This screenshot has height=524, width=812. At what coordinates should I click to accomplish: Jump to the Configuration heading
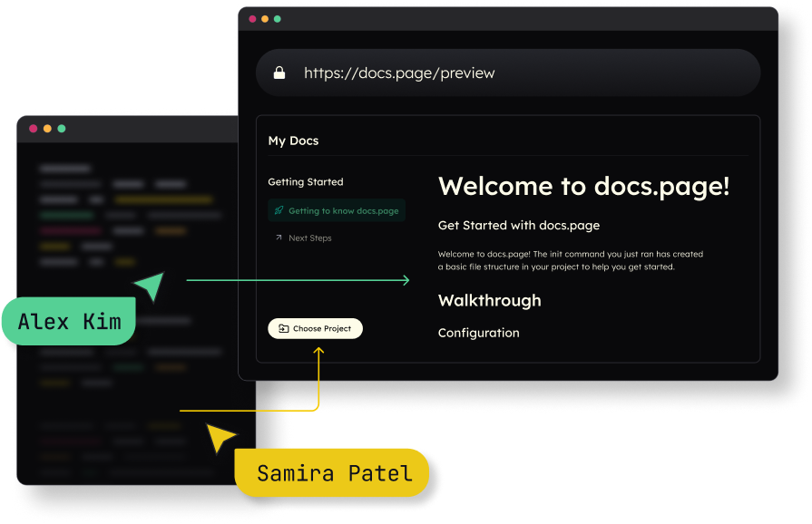[478, 333]
